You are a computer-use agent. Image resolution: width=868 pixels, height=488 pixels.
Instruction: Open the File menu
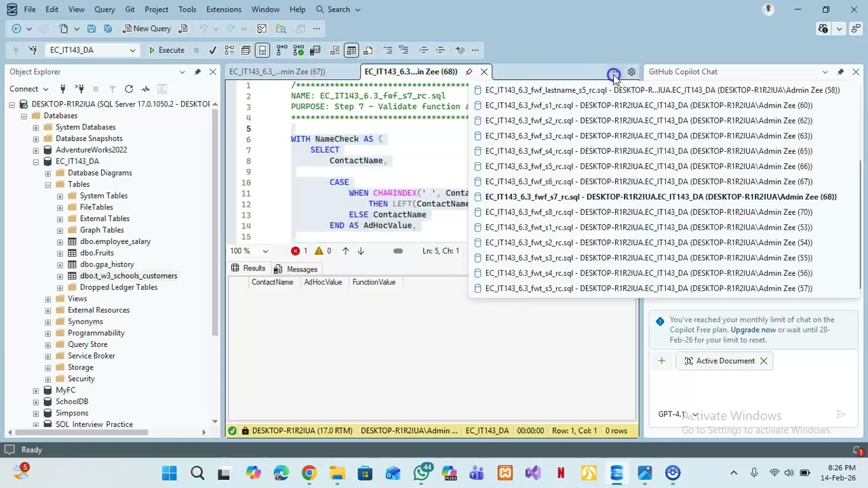30,9
